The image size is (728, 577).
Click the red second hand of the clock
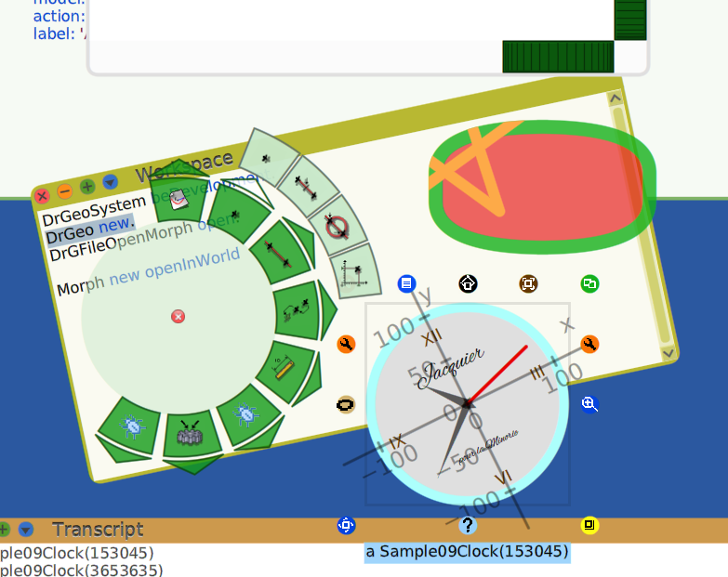tap(496, 374)
